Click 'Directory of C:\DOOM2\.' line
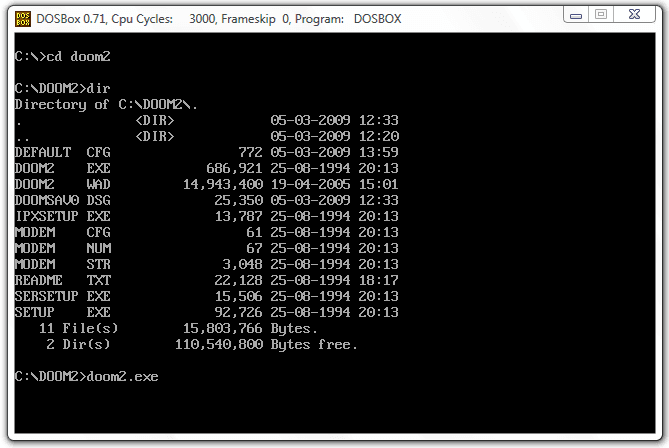669x448 pixels. [x=106, y=105]
